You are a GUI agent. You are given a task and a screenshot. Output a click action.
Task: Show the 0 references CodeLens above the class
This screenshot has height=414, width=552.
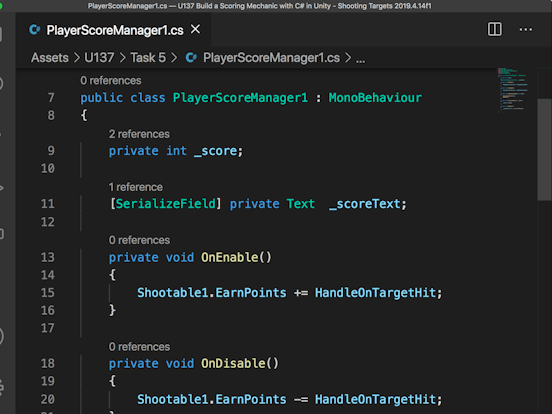click(111, 81)
